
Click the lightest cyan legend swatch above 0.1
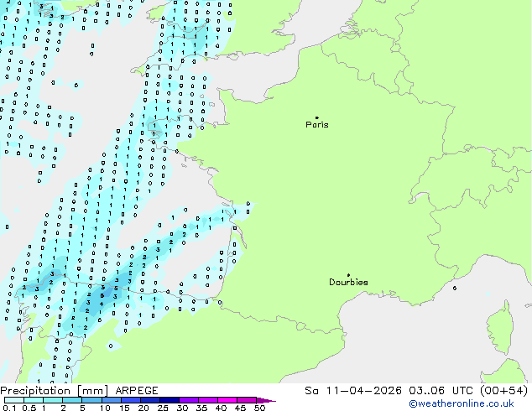click(x=14, y=400)
